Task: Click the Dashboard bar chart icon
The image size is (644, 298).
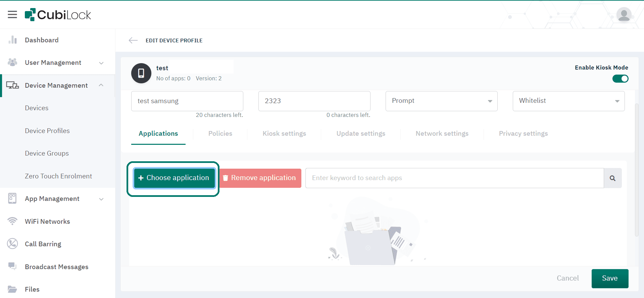Action: tap(12, 40)
